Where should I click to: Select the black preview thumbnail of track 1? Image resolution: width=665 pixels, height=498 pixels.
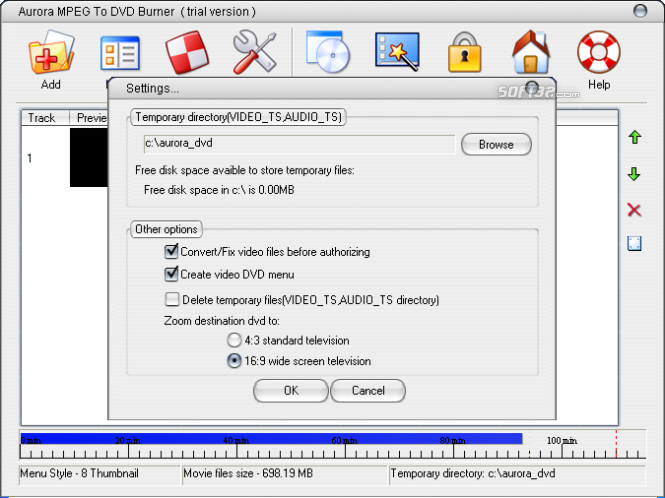tap(89, 157)
